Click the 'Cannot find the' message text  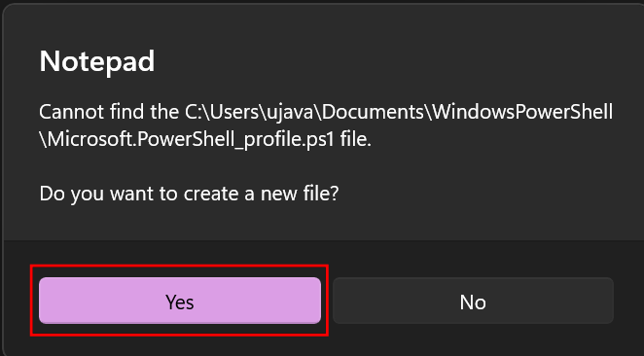coord(109,112)
